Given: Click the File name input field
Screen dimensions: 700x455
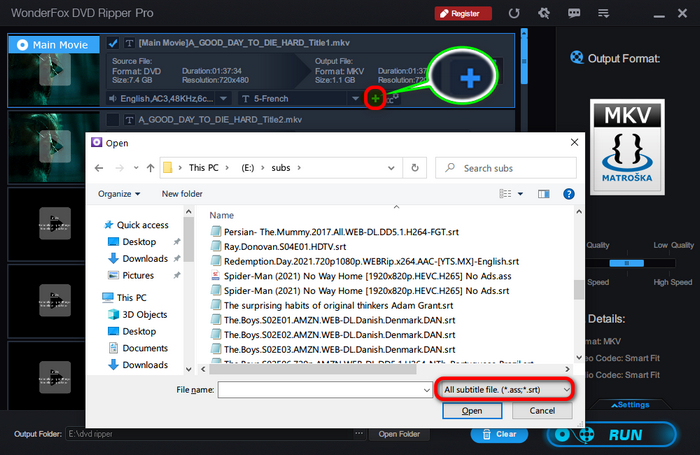Looking at the screenshot, I should [x=320, y=390].
